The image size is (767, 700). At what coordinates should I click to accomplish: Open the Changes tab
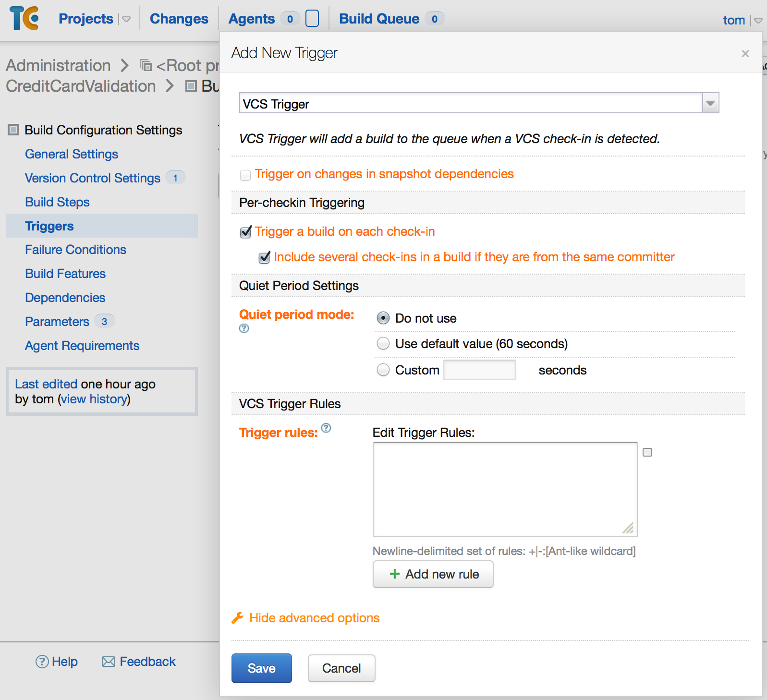179,19
